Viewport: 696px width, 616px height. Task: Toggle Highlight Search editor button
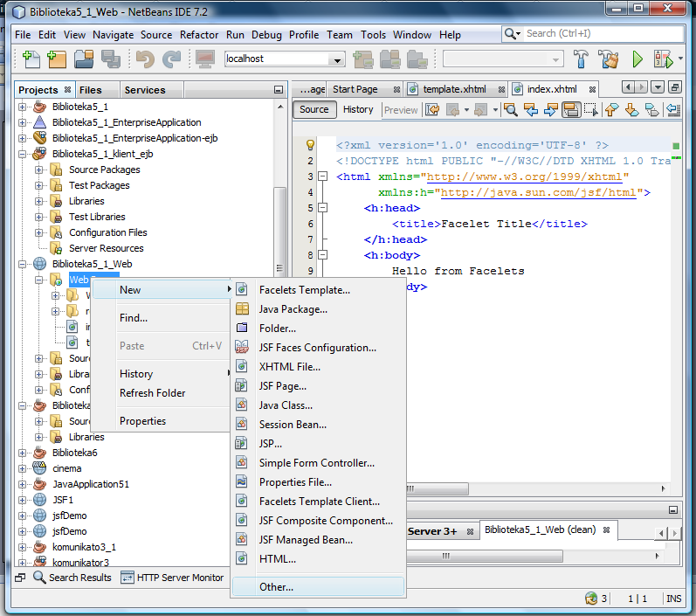[571, 110]
